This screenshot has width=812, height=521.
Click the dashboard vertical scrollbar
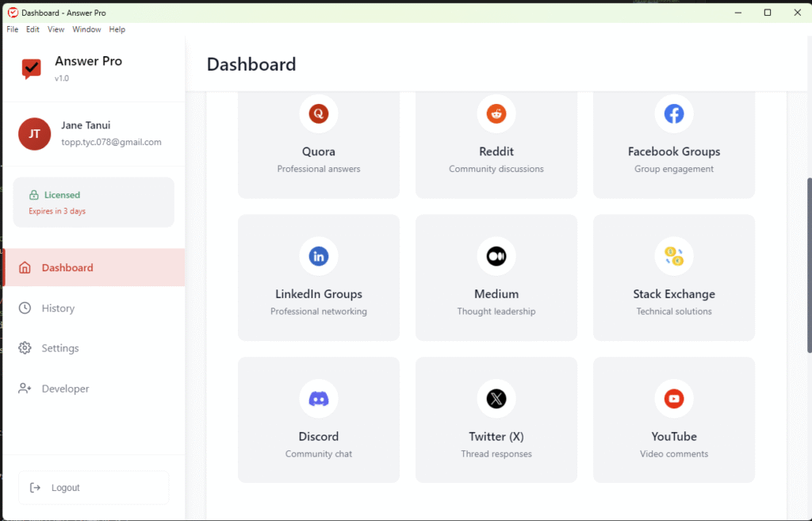(809, 266)
